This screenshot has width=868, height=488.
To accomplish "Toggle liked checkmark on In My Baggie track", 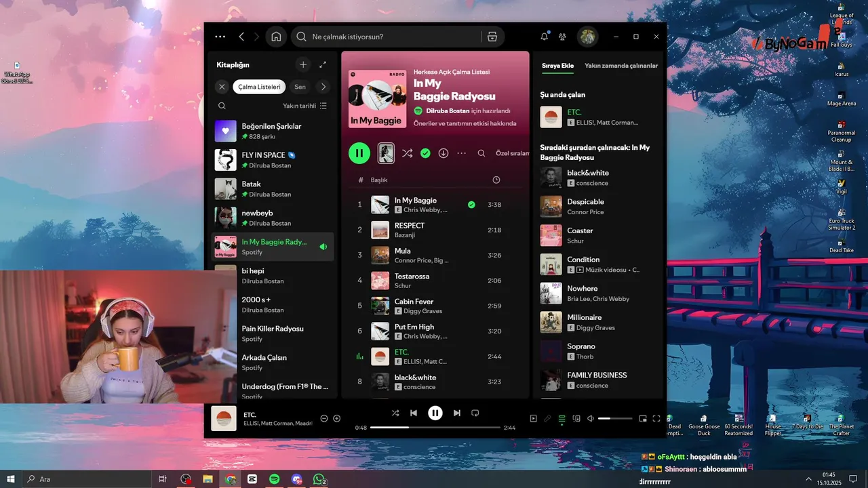I will 471,205.
